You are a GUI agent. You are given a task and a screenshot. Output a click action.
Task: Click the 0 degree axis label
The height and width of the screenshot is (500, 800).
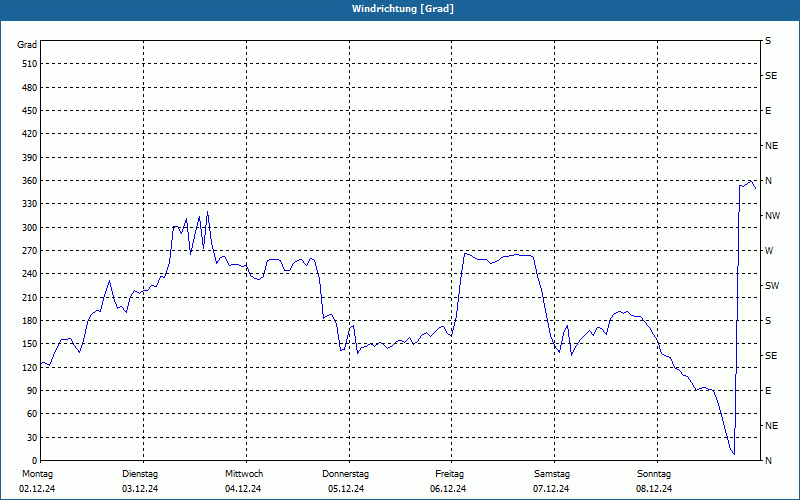click(x=34, y=460)
